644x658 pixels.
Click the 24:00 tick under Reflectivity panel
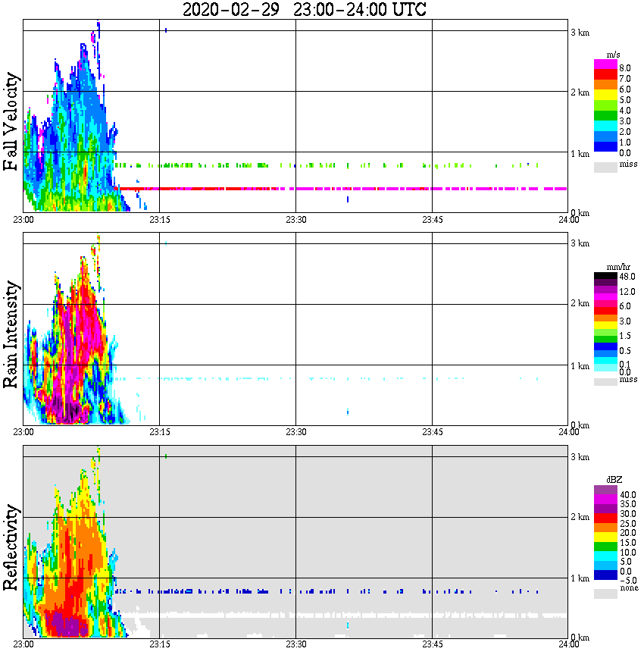point(568,644)
